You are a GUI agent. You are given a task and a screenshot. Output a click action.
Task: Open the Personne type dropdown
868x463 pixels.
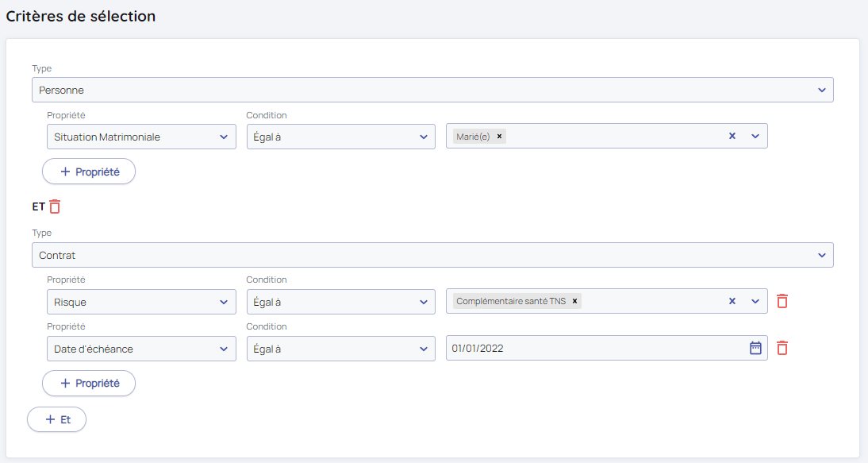432,90
